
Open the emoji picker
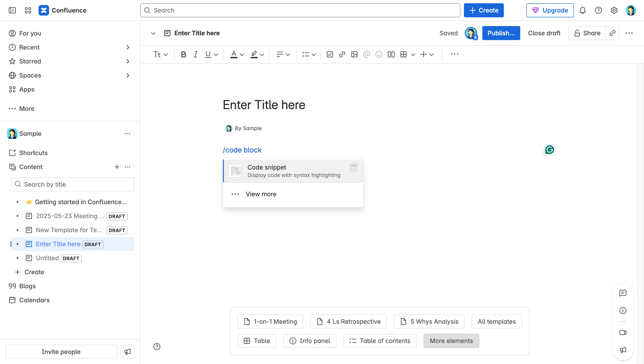(x=379, y=54)
